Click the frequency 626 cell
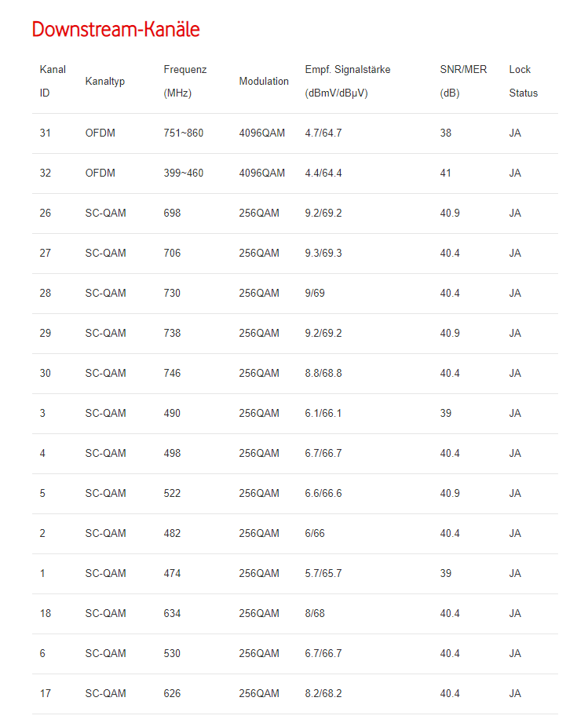The image size is (588, 723). click(172, 694)
